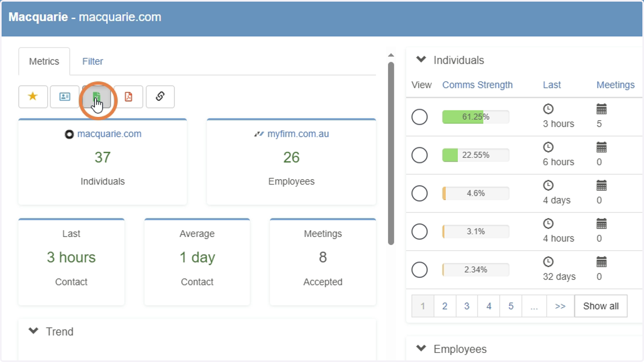
Task: Click the 26 Employees count
Action: tap(291, 157)
